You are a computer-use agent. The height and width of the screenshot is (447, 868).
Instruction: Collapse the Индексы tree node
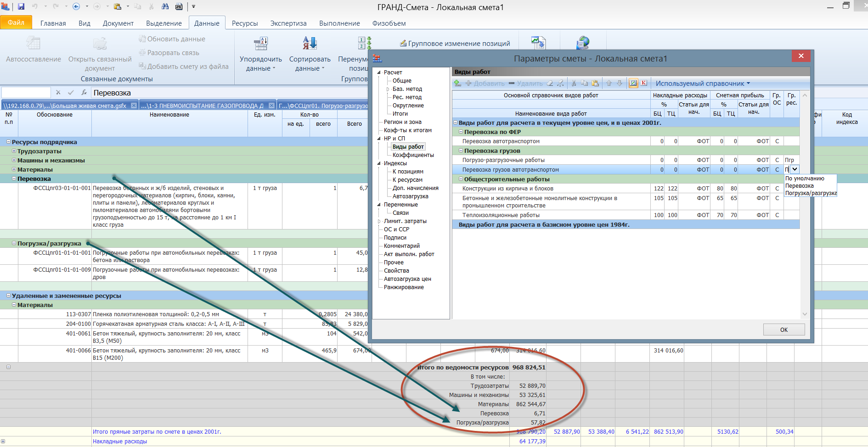pyautogui.click(x=379, y=163)
